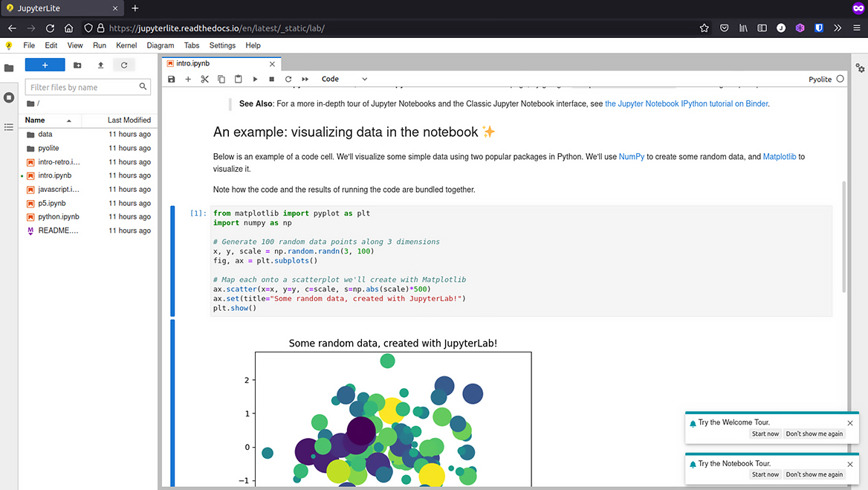Screen dimensions: 868x490
Task: Create a new folder icon
Action: point(77,65)
